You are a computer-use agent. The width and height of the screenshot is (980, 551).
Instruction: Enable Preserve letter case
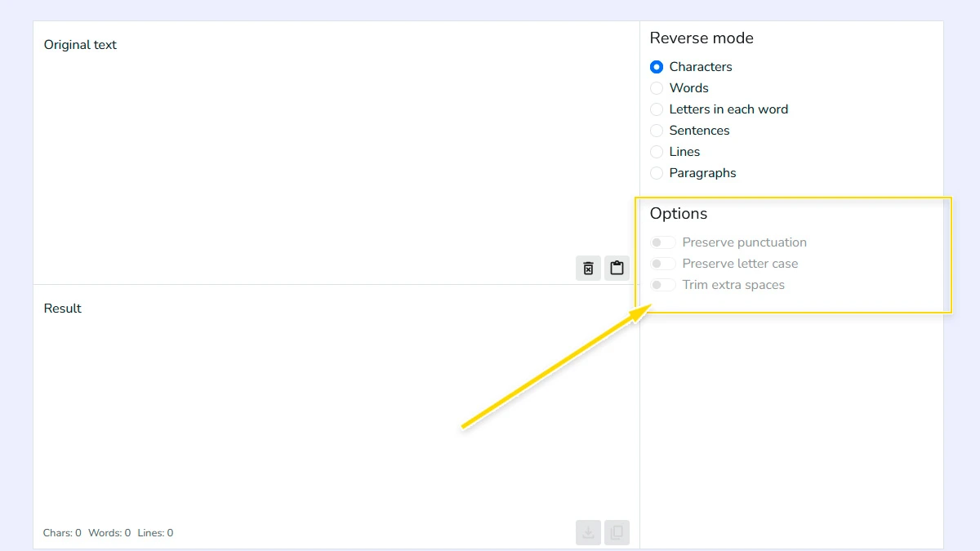pyautogui.click(x=662, y=263)
